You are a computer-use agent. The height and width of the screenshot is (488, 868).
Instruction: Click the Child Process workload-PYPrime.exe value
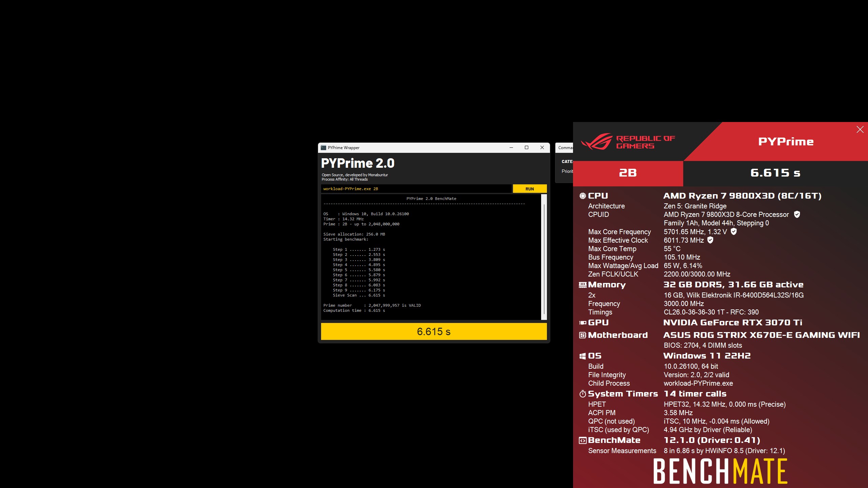coord(698,383)
